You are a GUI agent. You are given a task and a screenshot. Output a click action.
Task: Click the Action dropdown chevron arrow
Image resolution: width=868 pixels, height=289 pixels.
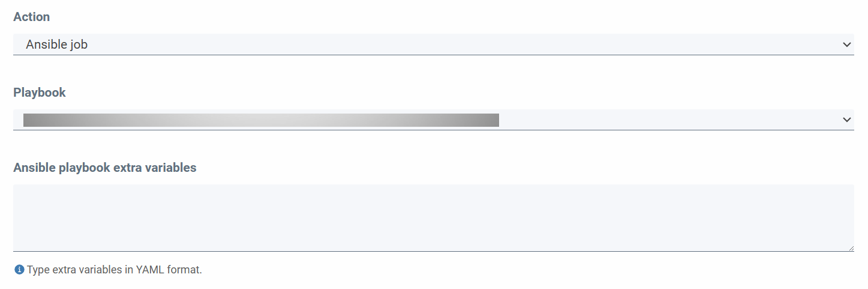(x=846, y=44)
